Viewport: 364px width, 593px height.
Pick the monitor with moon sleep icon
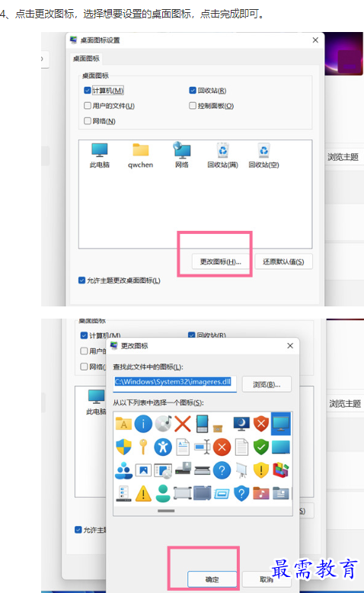tap(241, 424)
